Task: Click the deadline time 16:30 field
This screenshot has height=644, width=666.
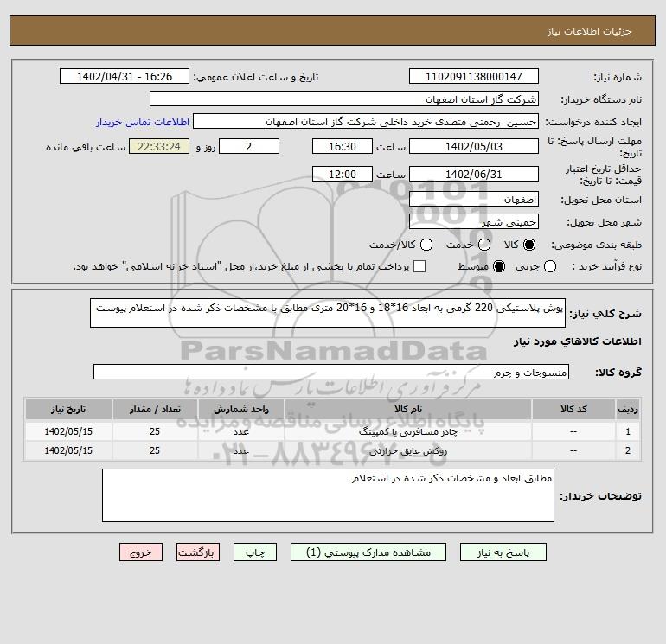Action: coord(343,146)
